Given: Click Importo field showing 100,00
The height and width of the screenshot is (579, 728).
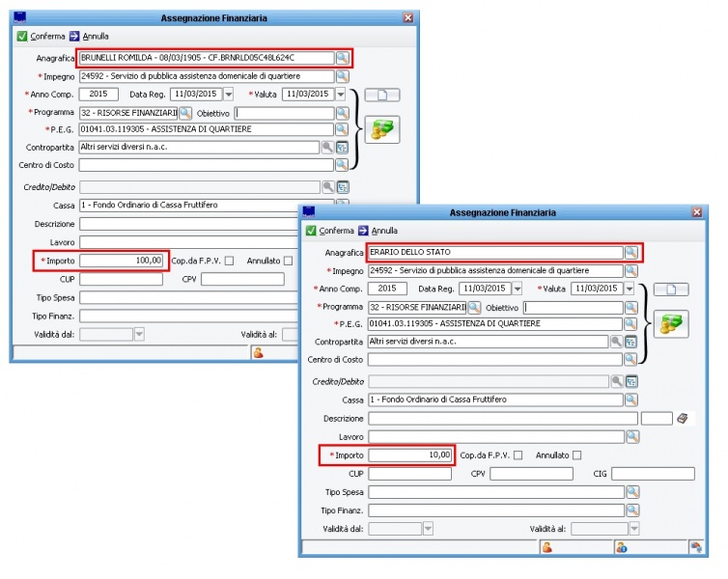Looking at the screenshot, I should [122, 261].
